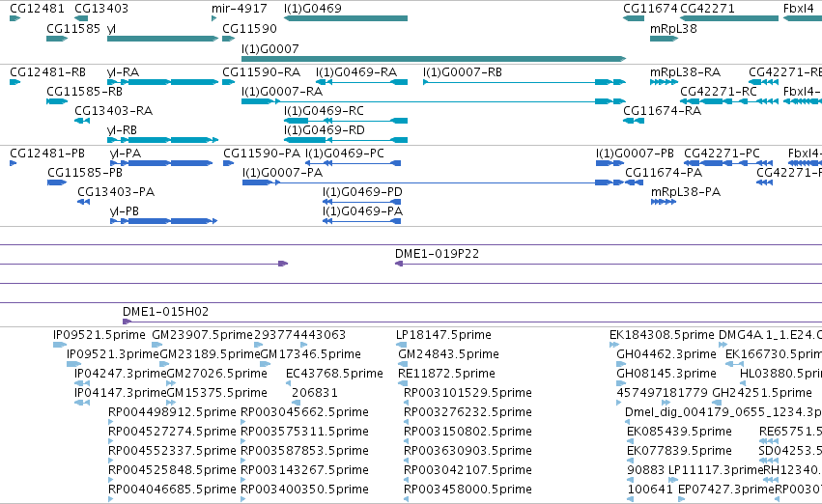The height and width of the screenshot is (504, 822).
Task: Select transcript yl-RB
Action: (122, 130)
